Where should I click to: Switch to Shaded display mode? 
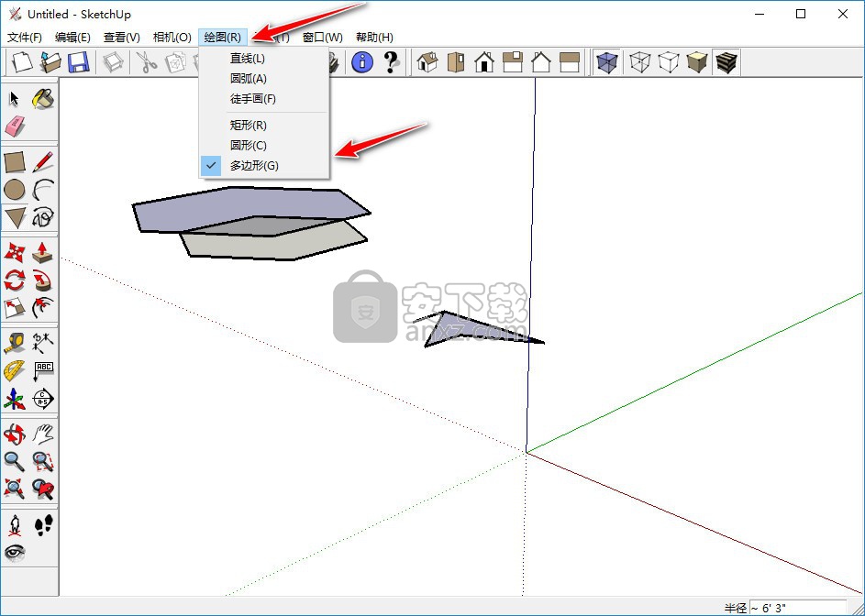pos(697,61)
